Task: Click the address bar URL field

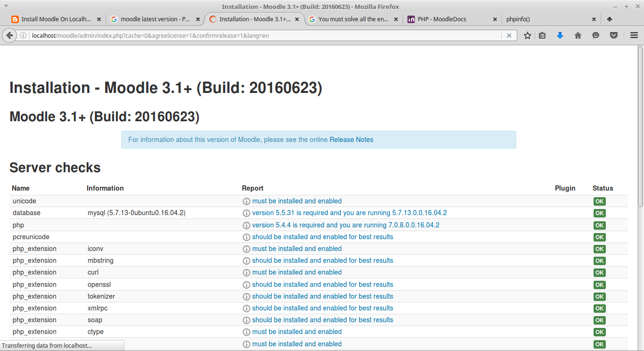Action: coord(266,35)
